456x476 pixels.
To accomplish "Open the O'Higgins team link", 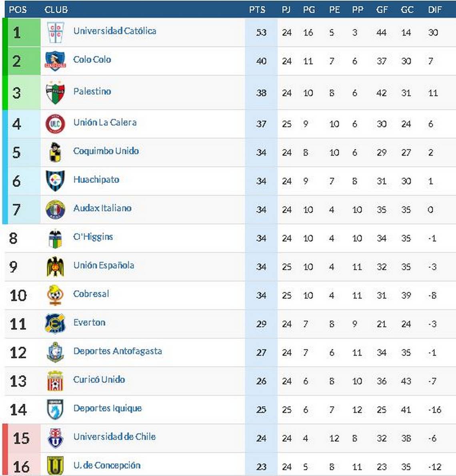I will tap(93, 237).
